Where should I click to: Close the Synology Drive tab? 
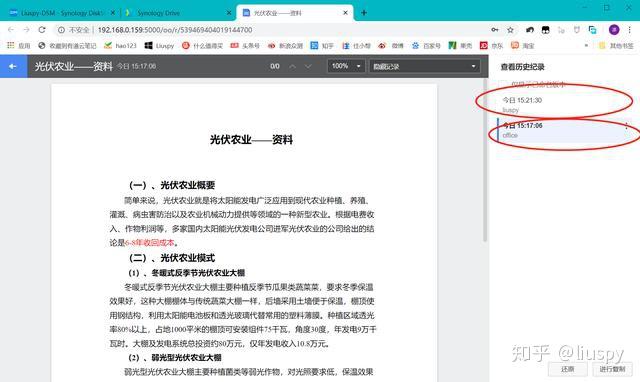click(x=229, y=13)
